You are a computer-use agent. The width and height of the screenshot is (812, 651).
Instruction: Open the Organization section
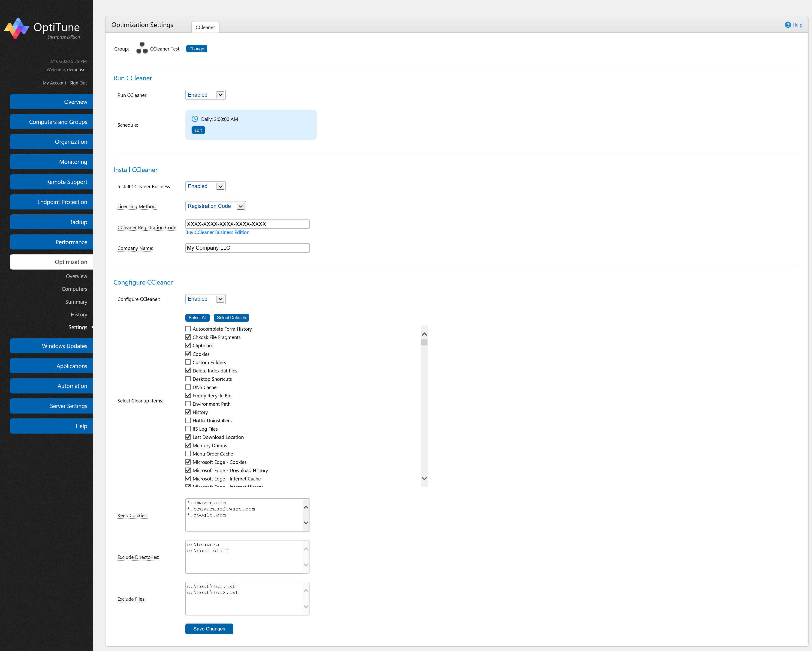[52, 141]
